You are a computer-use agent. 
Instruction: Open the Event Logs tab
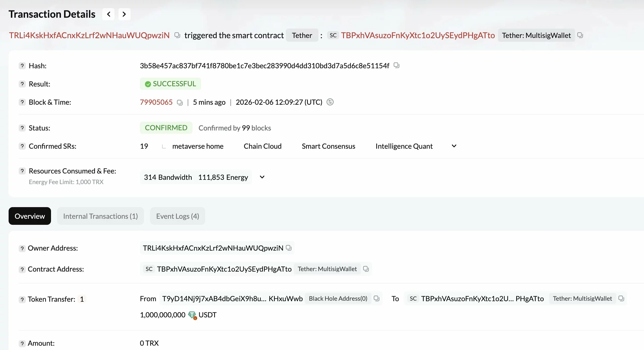coord(178,216)
